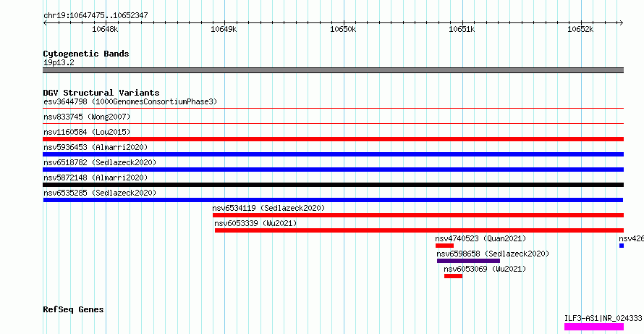644x334 pixels.
Task: Select the nsv833745 (Wong2007) label
Action: (87, 117)
